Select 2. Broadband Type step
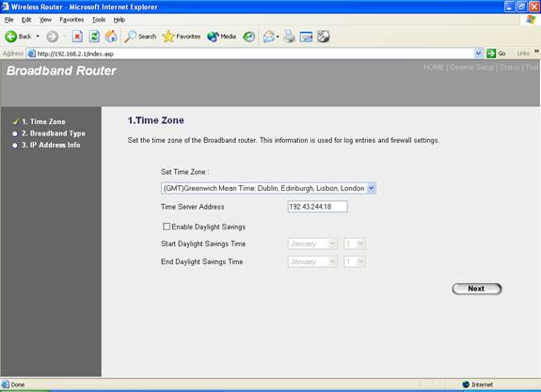 pos(54,133)
